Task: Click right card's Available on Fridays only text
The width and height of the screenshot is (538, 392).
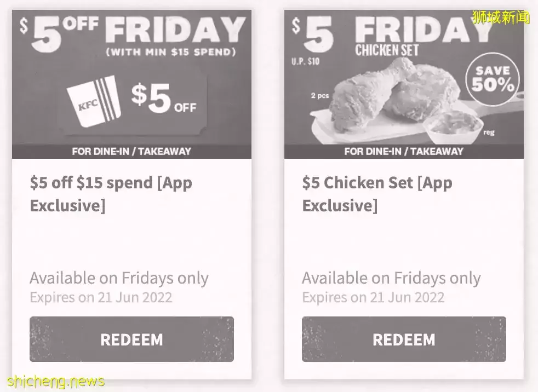Action: pyautogui.click(x=391, y=278)
